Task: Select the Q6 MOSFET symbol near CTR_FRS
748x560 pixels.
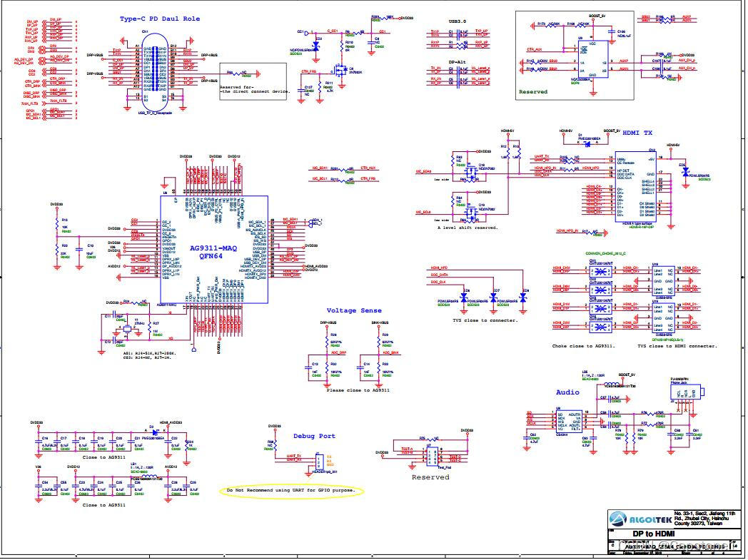Action: pos(340,71)
